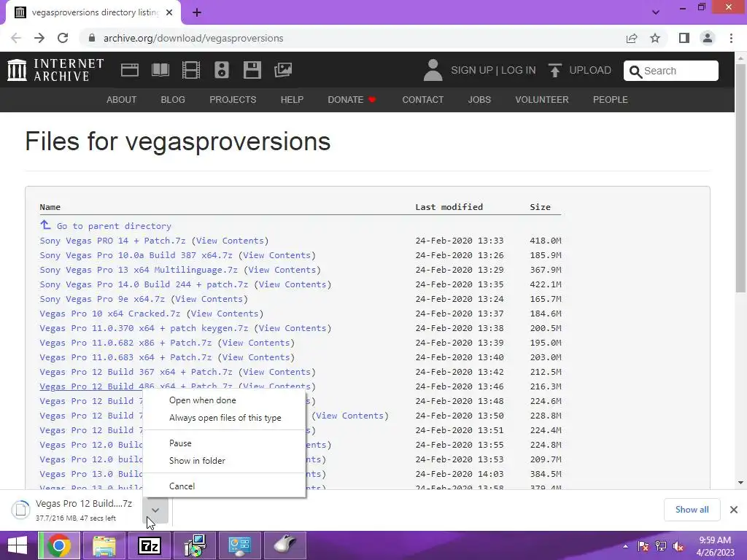Open 7-Zip in the taskbar
The image size is (747, 560).
pos(149,545)
